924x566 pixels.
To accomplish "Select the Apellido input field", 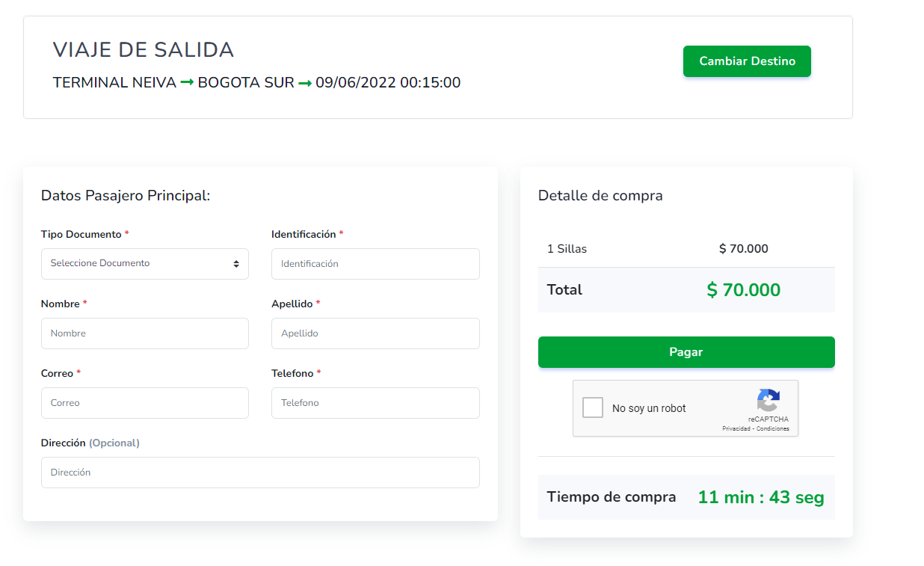I will pos(375,333).
